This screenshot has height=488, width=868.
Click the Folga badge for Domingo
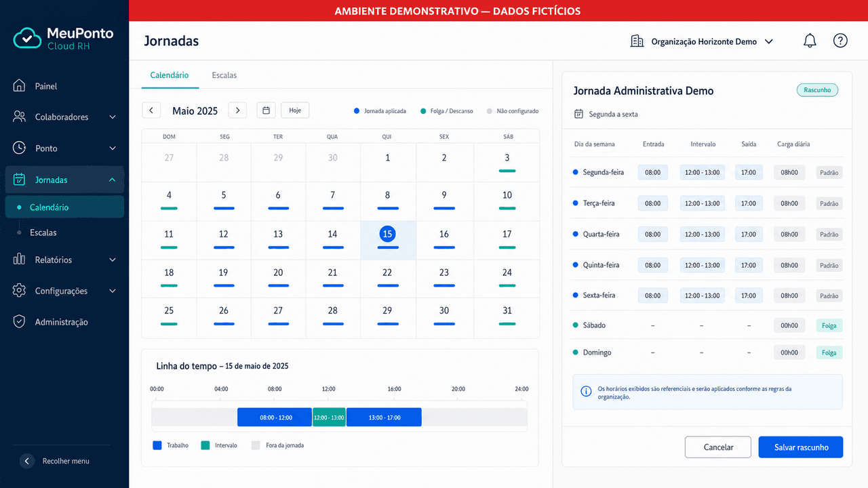point(829,352)
